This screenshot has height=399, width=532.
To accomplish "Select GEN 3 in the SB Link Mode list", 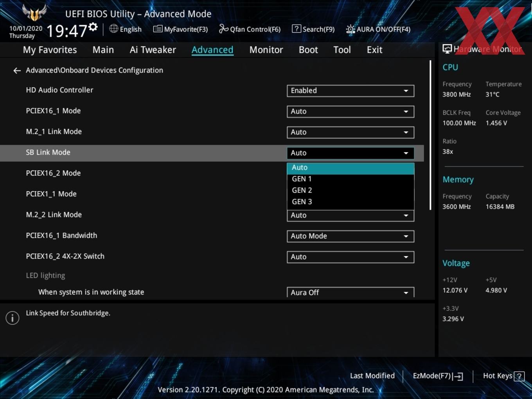I will [x=350, y=202].
